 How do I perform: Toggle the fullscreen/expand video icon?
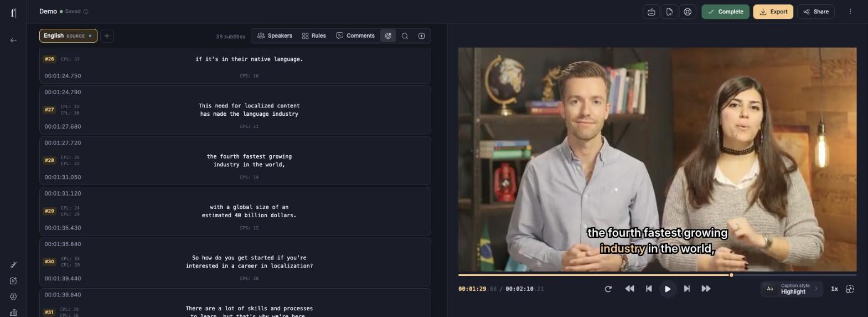(x=850, y=289)
